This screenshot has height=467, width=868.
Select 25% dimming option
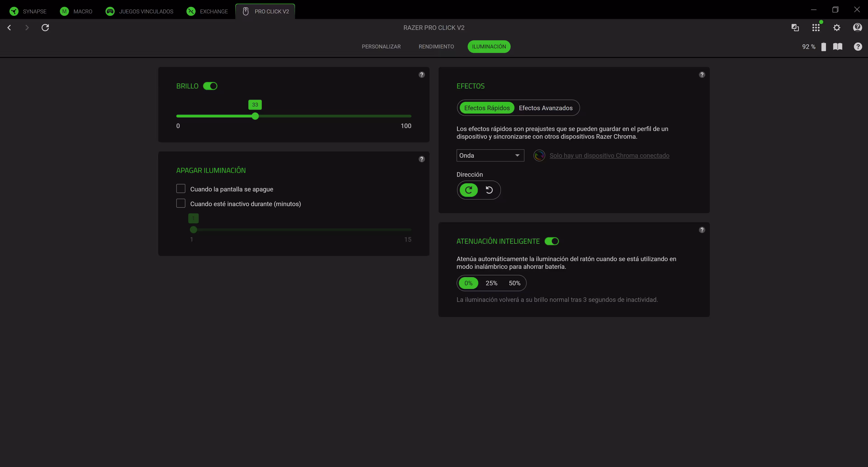pyautogui.click(x=491, y=283)
